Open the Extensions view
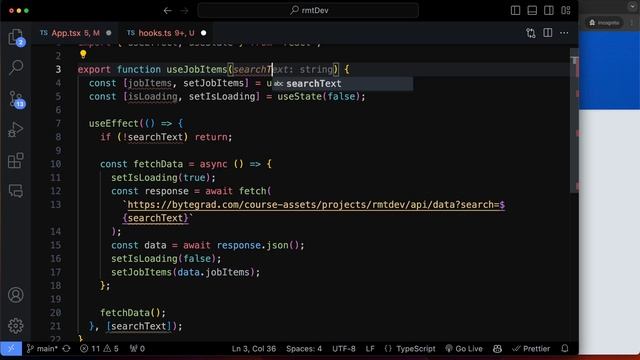Viewport: 640px width, 360px height. pos(16,160)
